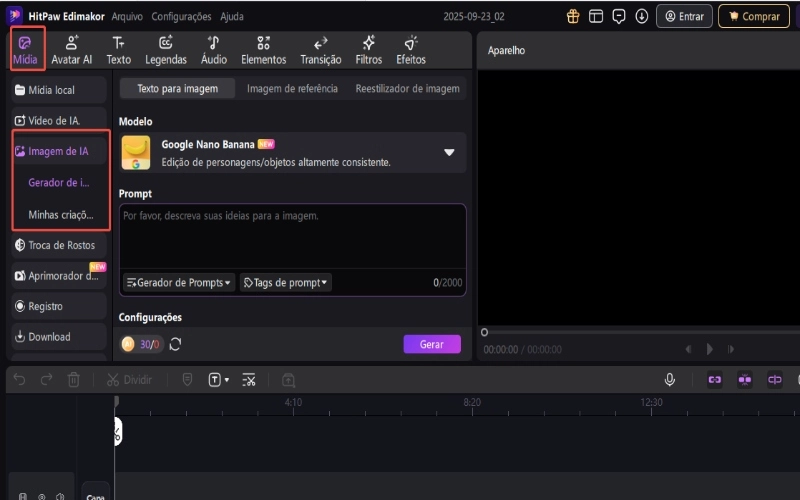The image size is (800, 500).
Task: Open the Arquivo menu
Action: click(127, 16)
